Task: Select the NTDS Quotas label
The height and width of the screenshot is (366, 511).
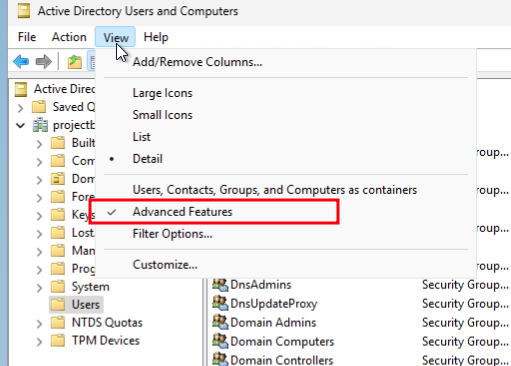Action: click(x=107, y=323)
